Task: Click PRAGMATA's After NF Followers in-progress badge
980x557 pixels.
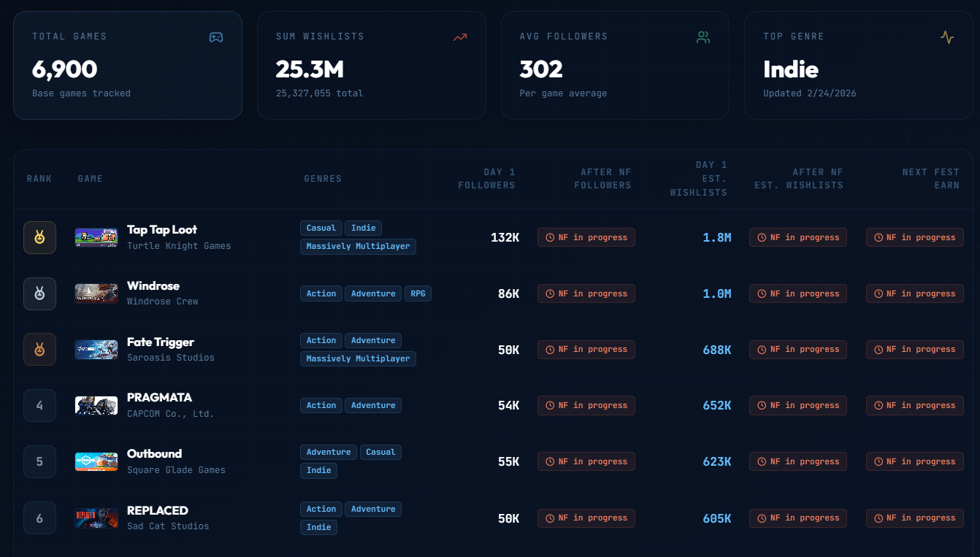Action: click(x=586, y=405)
